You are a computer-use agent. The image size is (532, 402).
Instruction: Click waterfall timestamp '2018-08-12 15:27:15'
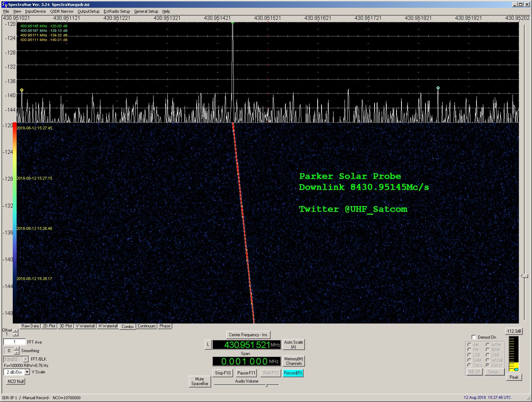(34, 178)
